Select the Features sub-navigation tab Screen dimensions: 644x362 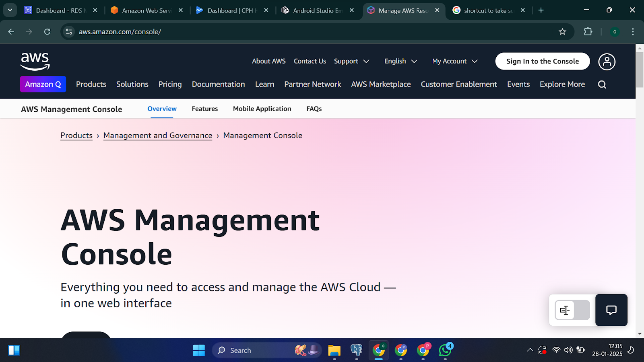[x=205, y=109]
